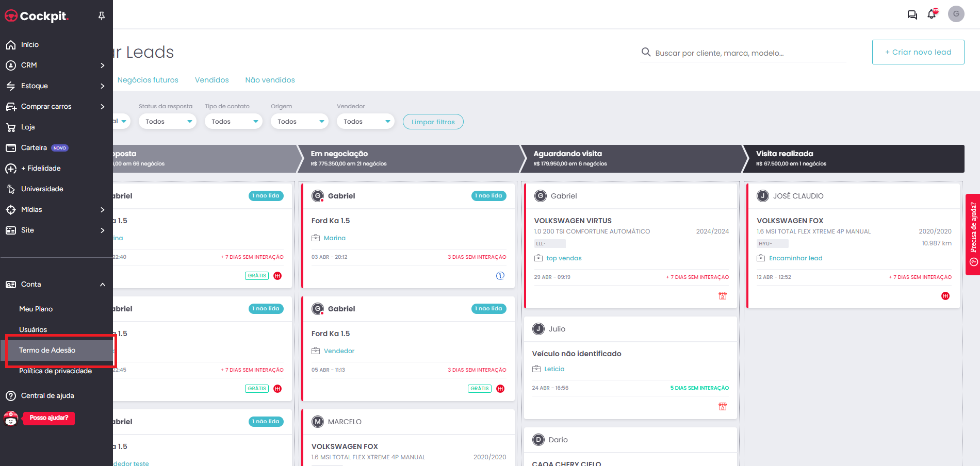Open the Precisa de ajuda? side tab
The image size is (980, 466).
pyautogui.click(x=973, y=235)
